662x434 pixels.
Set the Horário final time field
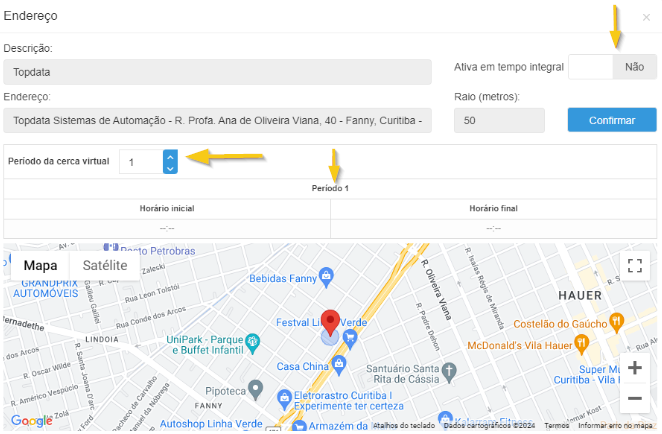click(493, 227)
